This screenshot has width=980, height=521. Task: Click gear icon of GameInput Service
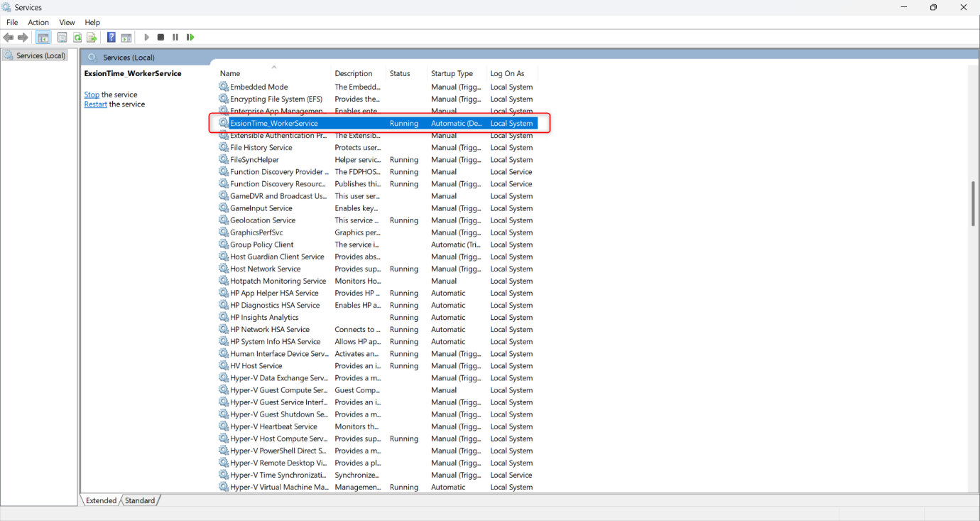[224, 208]
